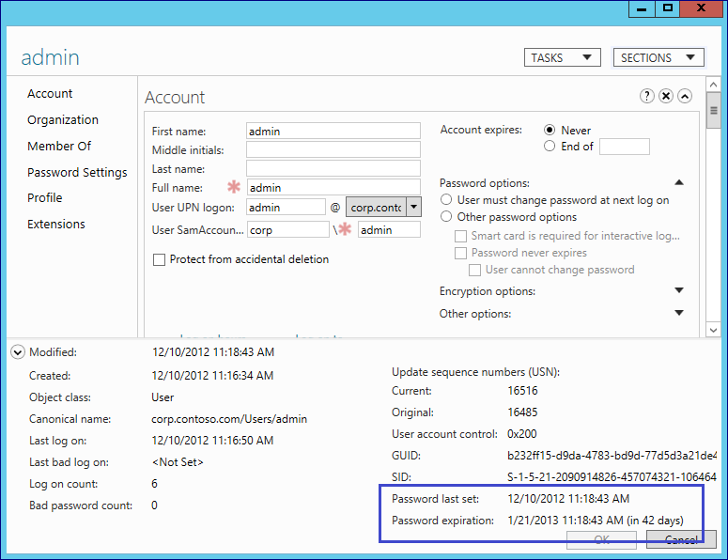Image resolution: width=728 pixels, height=560 pixels.
Task: Click canonical name corp.contoso.com/Users/admin
Action: coord(229,419)
